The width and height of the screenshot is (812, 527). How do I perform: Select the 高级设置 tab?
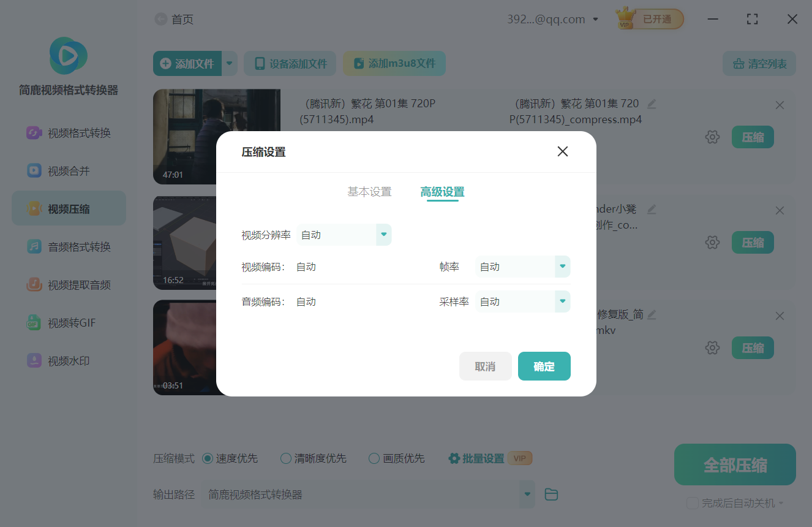pos(442,191)
